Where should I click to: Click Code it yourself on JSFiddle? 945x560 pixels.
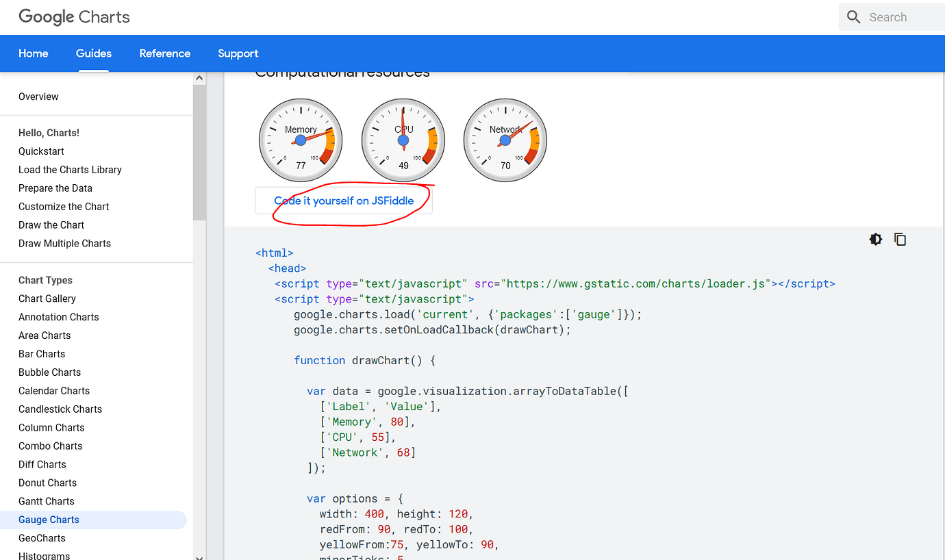point(344,201)
